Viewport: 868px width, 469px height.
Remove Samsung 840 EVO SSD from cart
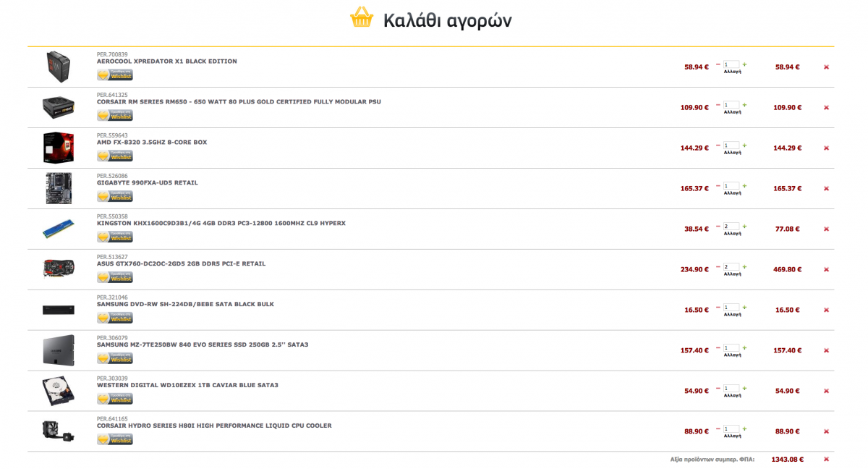pos(826,351)
